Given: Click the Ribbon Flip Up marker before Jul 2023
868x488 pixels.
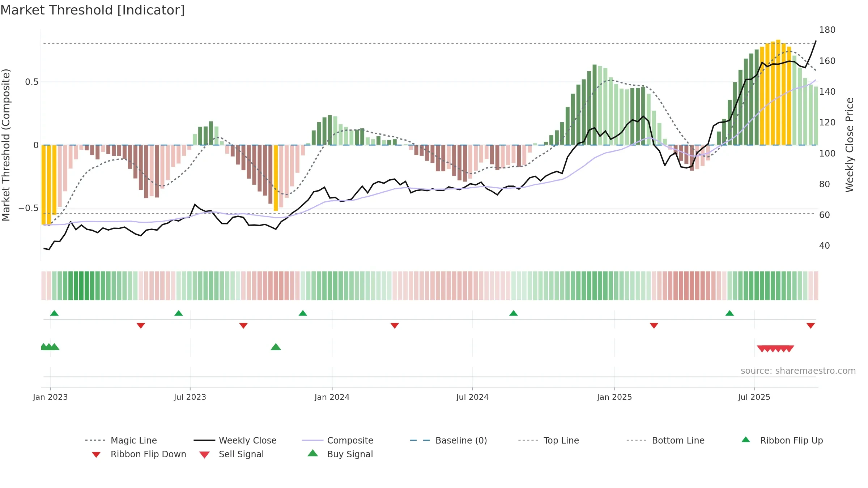Looking at the screenshot, I should coord(179,313).
